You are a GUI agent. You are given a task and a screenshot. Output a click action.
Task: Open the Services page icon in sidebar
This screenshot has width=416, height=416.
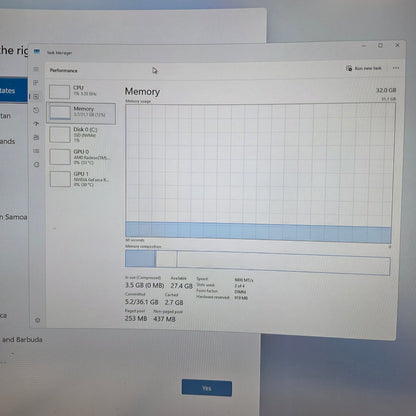click(x=37, y=165)
